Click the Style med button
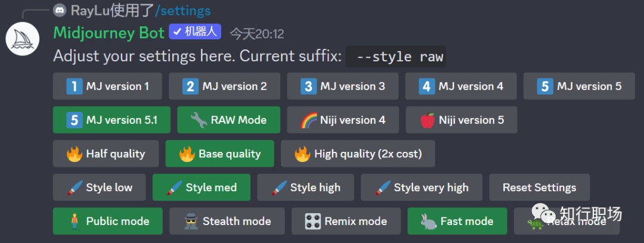 coord(202,187)
